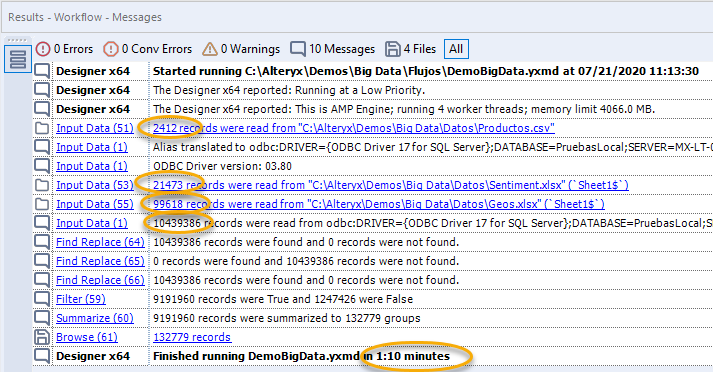Viewport: 713px width, 372px height.
Task: Click message icon beside Find Replace (65)
Action: click(x=42, y=261)
